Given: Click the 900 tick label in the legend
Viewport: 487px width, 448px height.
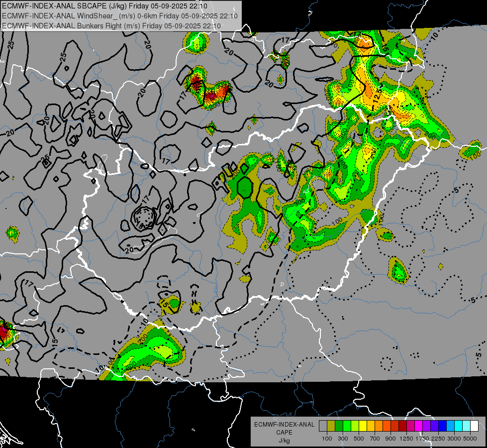Looking at the screenshot, I should click(390, 439).
